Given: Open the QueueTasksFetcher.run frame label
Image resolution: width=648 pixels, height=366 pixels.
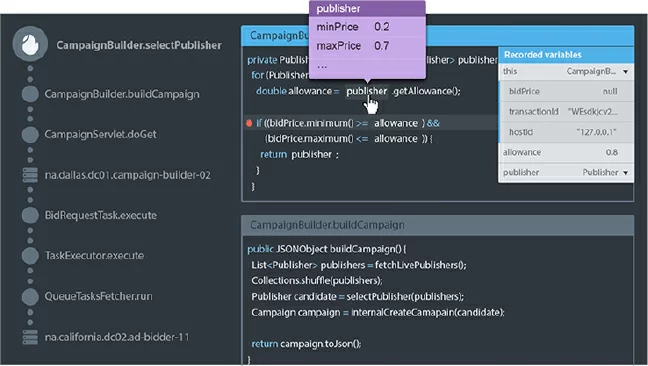Looking at the screenshot, I should pyautogui.click(x=98, y=296).
